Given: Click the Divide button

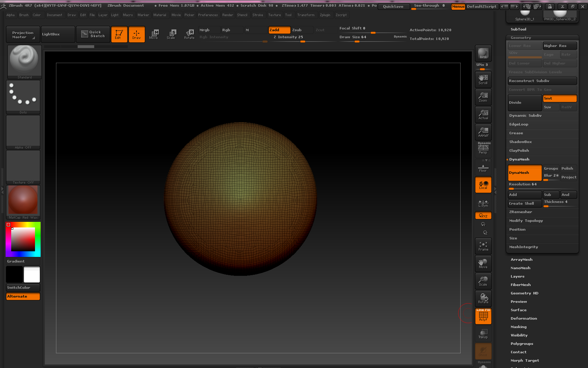Looking at the screenshot, I should (x=524, y=103).
